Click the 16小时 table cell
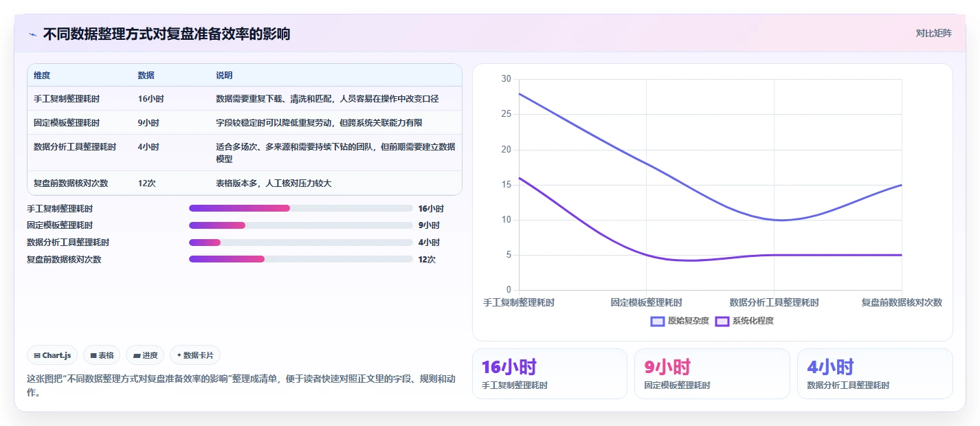This screenshot has width=980, height=426. [151, 99]
